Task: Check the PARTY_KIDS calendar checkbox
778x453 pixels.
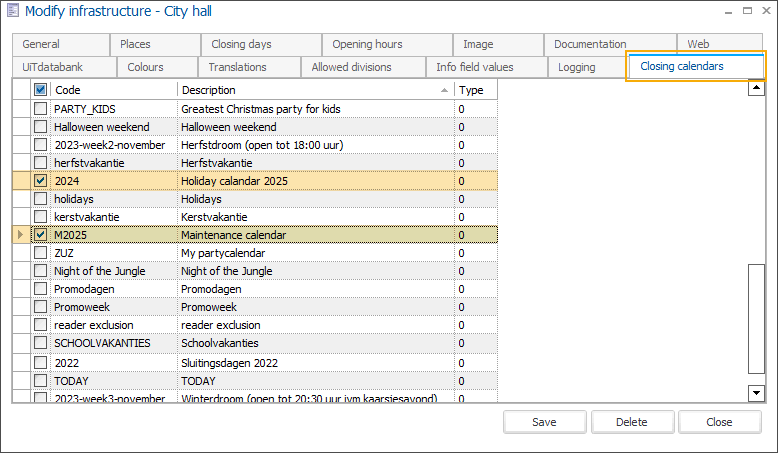Action: pos(40,109)
